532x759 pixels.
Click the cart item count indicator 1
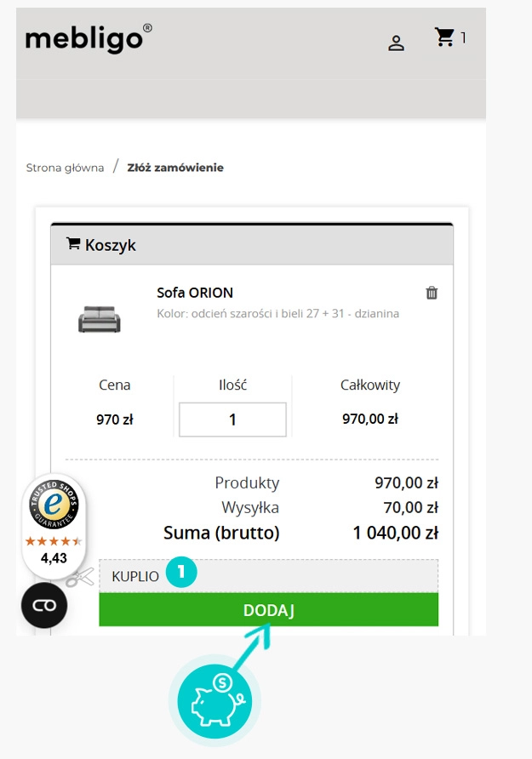click(465, 37)
